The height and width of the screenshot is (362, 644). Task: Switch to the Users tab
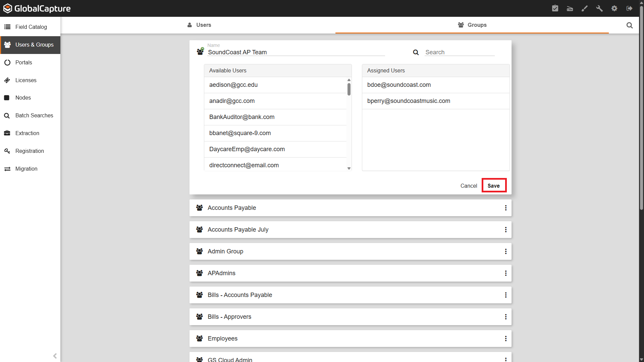click(x=199, y=25)
